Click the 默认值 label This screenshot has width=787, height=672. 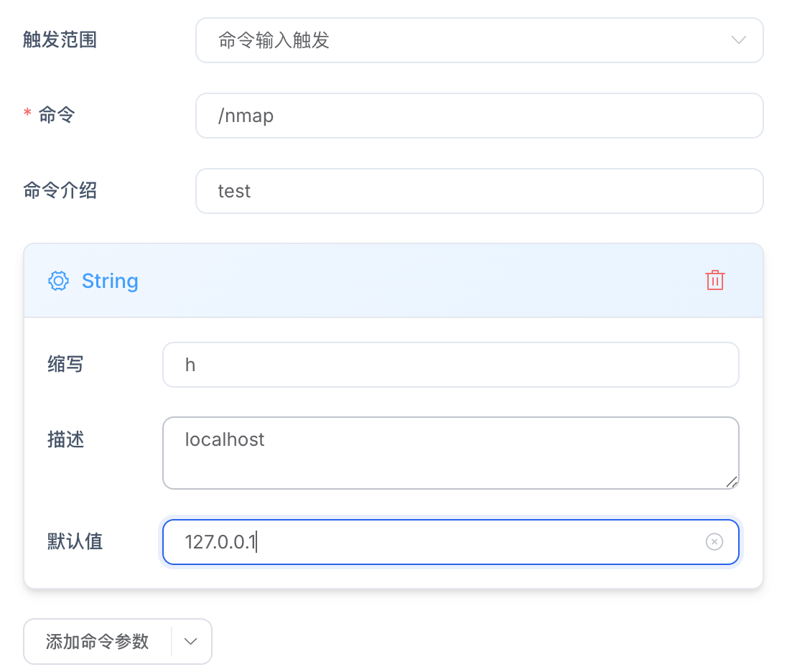click(x=75, y=542)
